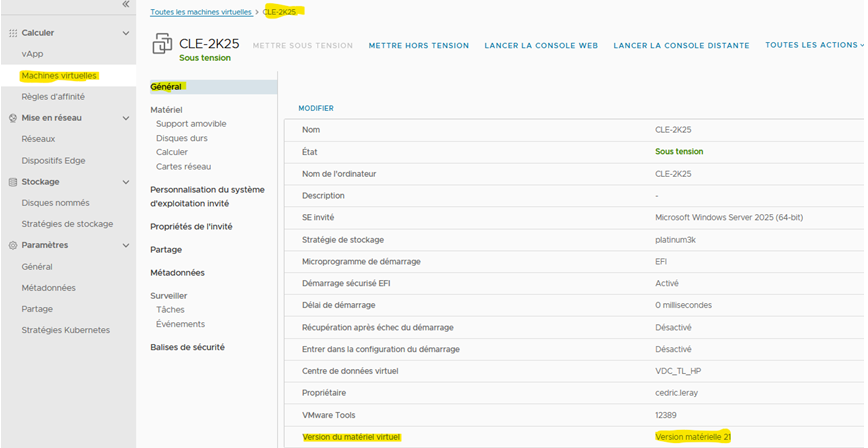Click the Entrer dans la configuration du démarrage label
Image resolution: width=868 pixels, height=448 pixels.
(x=381, y=349)
